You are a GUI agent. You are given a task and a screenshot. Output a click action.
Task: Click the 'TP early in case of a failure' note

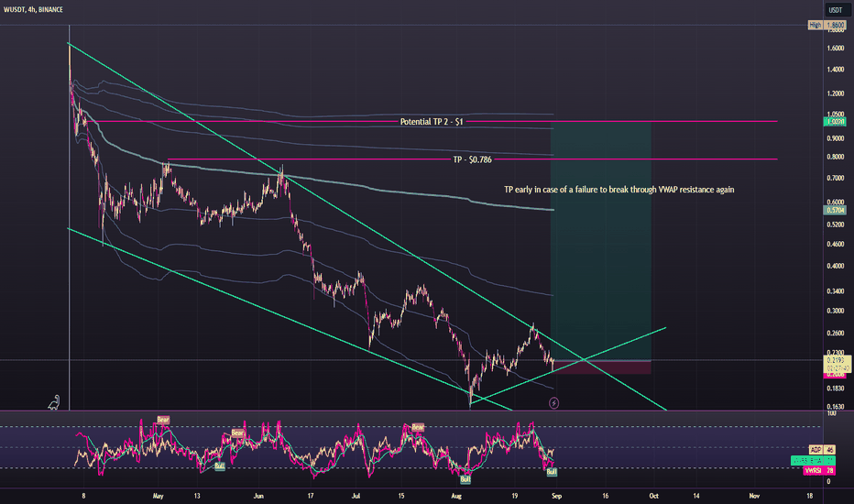point(619,190)
